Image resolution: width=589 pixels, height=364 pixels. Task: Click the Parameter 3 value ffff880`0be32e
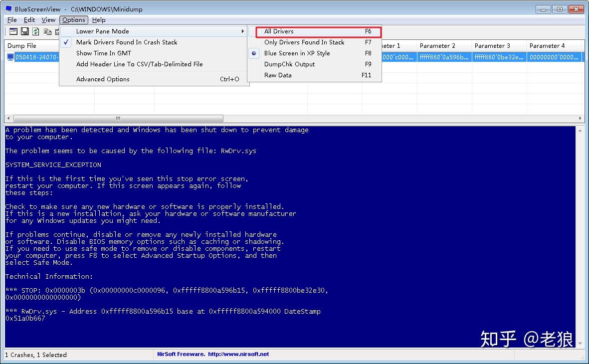499,57
